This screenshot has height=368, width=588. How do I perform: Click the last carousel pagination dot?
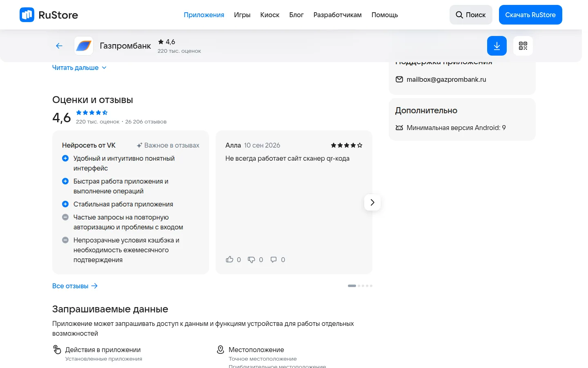(x=371, y=286)
